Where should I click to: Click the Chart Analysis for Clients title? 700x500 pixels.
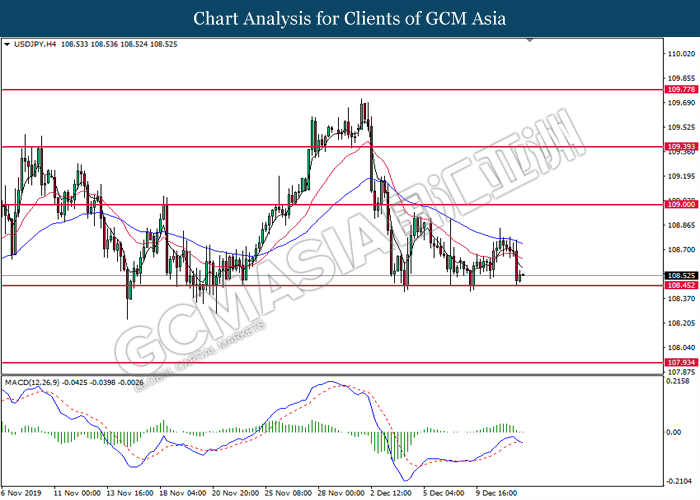[350, 19]
